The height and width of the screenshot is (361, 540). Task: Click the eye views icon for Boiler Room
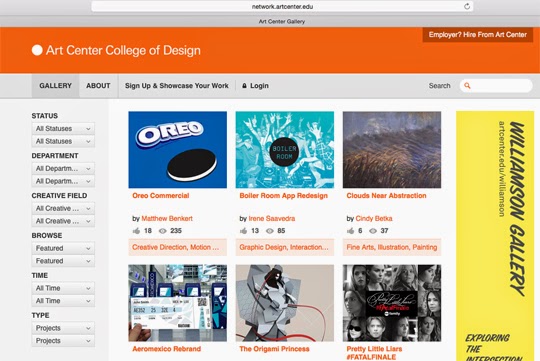pos(270,231)
